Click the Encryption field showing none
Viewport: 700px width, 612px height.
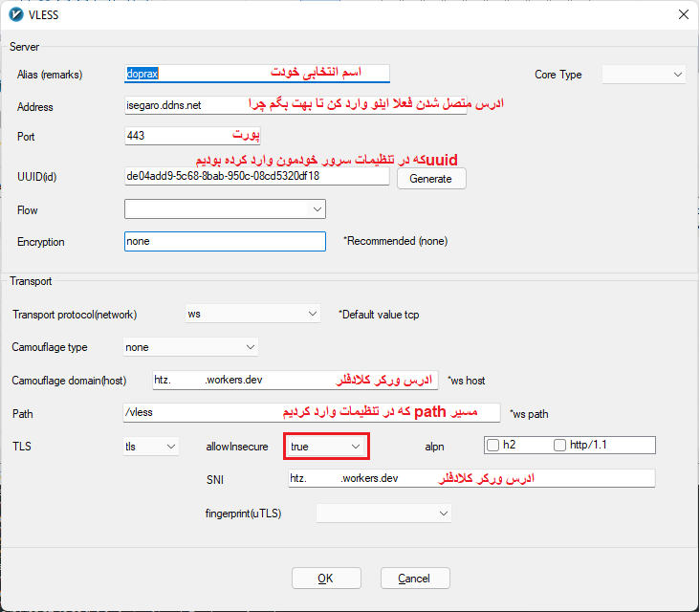coord(225,242)
